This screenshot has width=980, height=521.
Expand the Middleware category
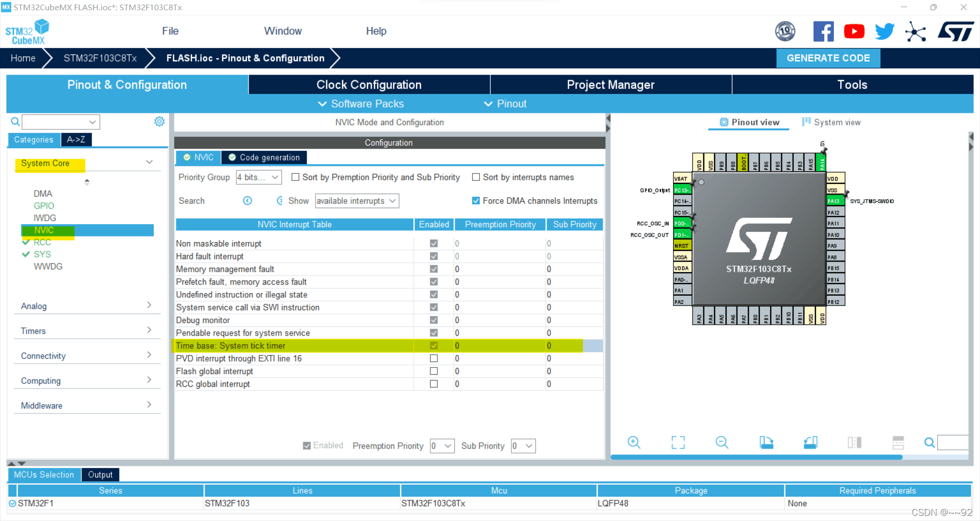click(x=149, y=405)
